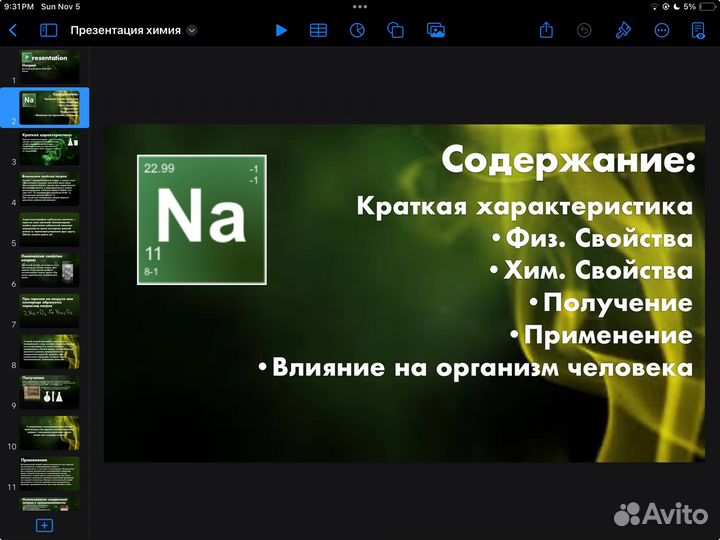The image size is (720, 540).
Task: Open the Презентация химия title dropdown
Action: click(x=192, y=30)
